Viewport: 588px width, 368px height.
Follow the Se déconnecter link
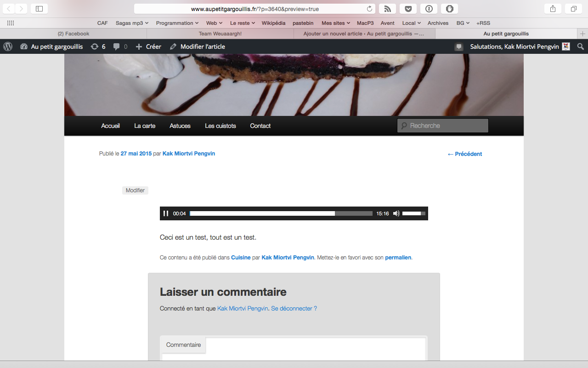[x=294, y=309]
